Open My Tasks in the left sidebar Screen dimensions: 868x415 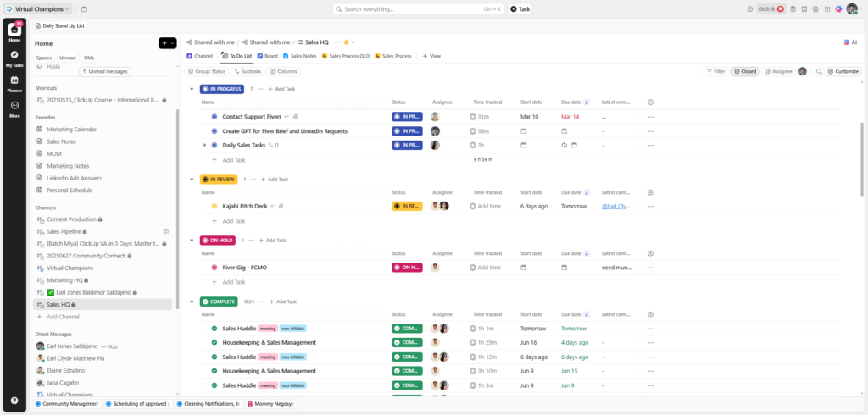click(14, 58)
